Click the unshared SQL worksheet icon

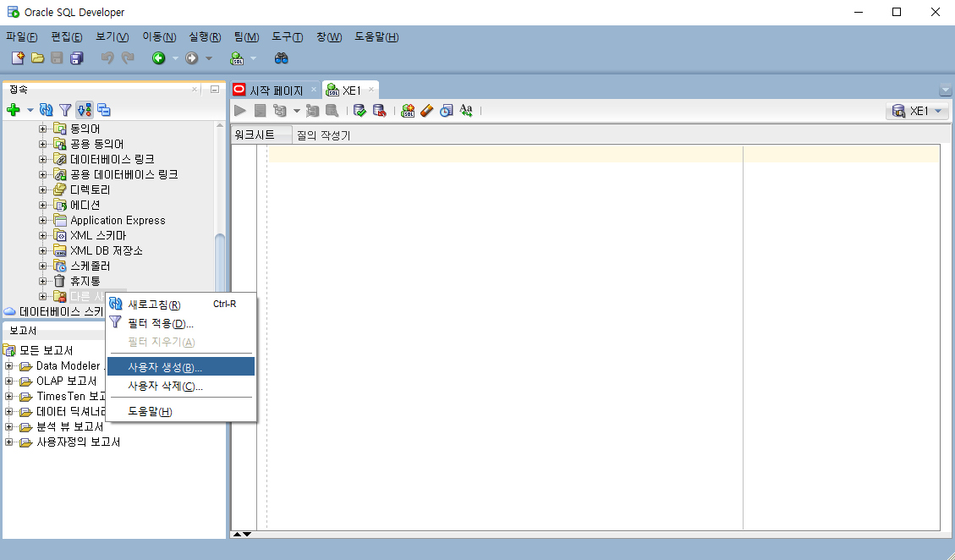tap(408, 110)
